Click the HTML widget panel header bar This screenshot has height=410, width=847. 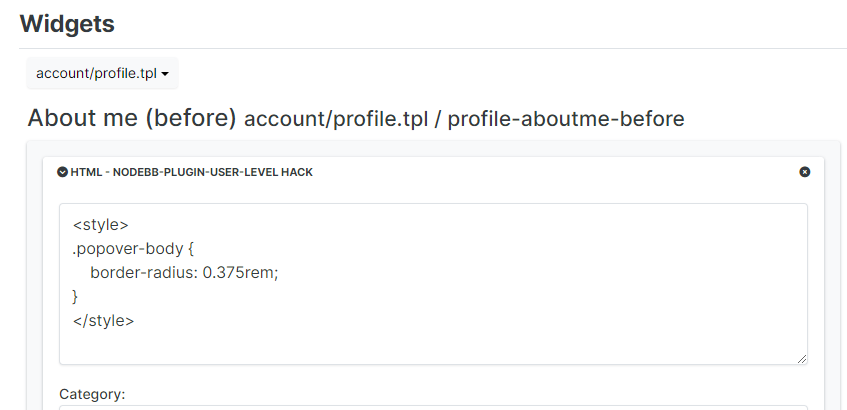pos(500,172)
